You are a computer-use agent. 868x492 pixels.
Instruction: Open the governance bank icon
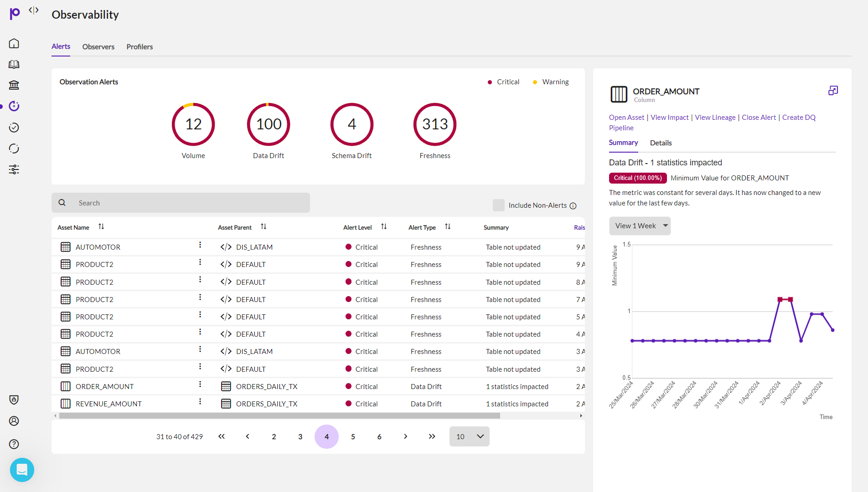pos(14,85)
